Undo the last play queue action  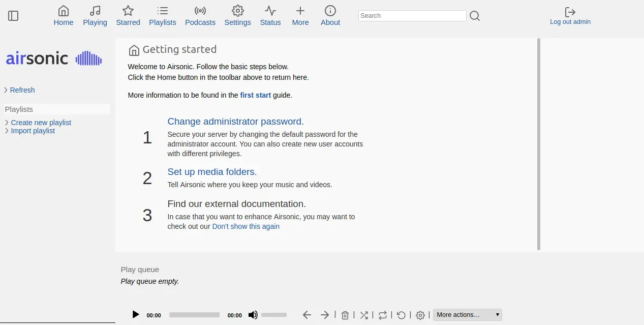click(401, 315)
